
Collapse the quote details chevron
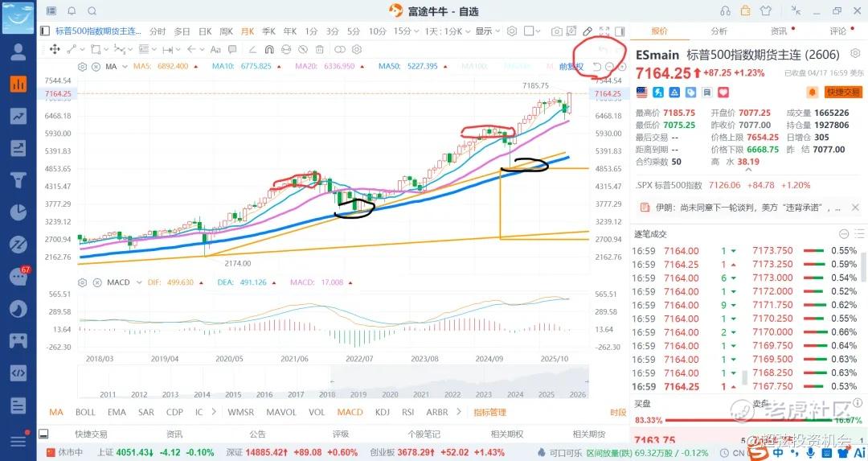tap(748, 171)
